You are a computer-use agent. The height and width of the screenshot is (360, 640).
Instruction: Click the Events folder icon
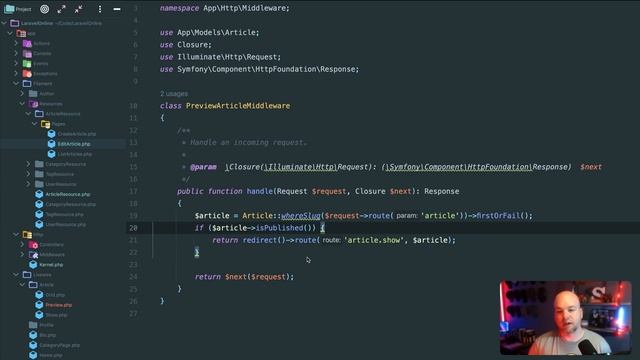pos(27,64)
